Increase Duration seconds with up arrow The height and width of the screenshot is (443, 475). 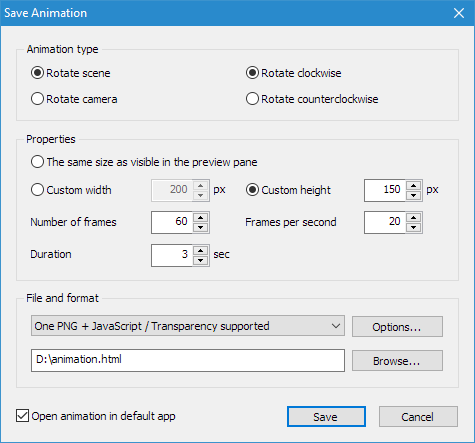tap(200, 250)
